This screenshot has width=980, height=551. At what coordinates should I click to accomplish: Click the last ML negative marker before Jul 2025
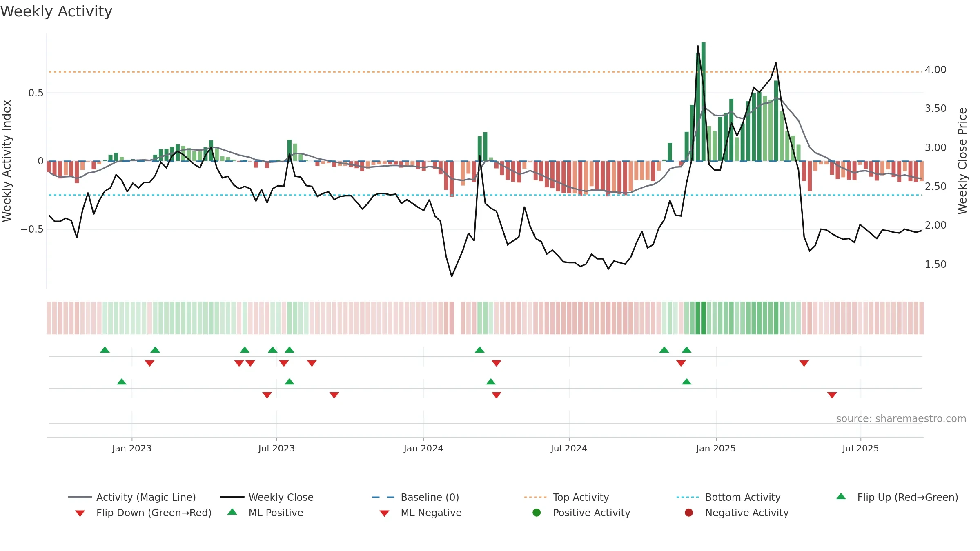coord(832,395)
